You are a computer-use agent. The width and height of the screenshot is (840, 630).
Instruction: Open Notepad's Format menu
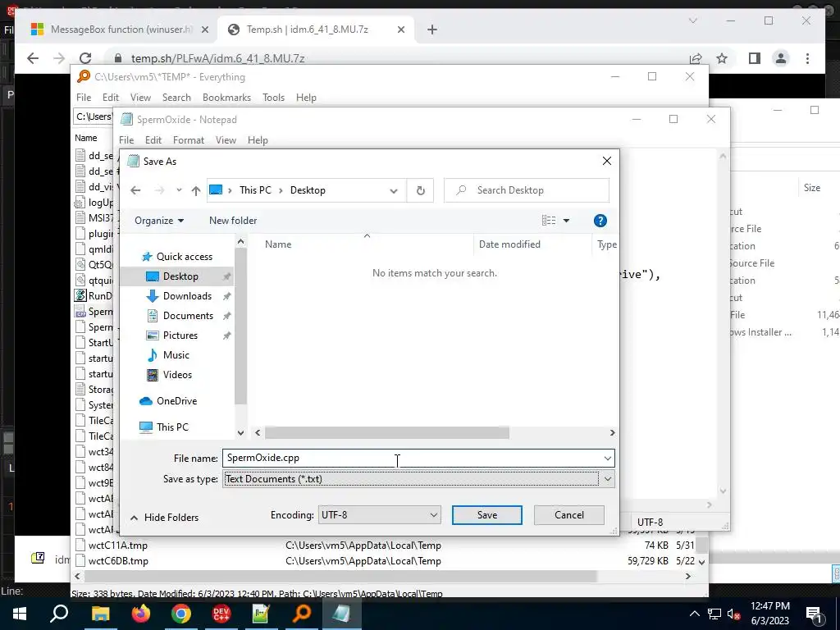click(x=189, y=140)
